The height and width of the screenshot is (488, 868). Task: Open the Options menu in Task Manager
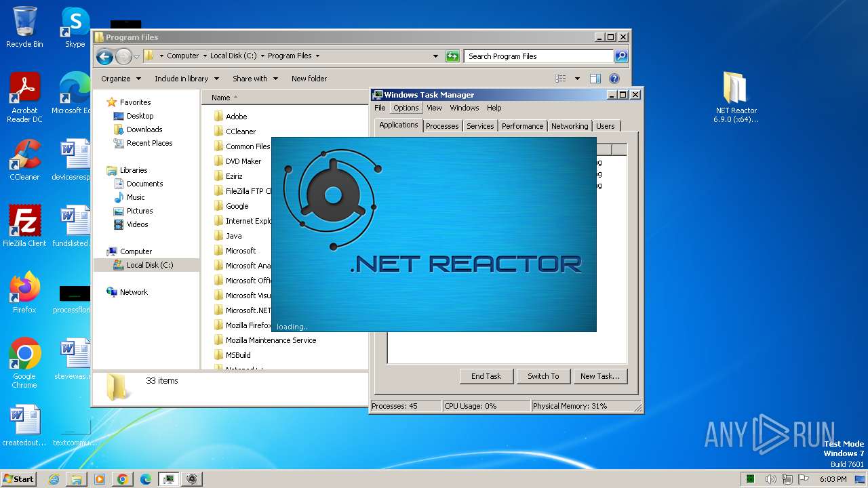406,108
